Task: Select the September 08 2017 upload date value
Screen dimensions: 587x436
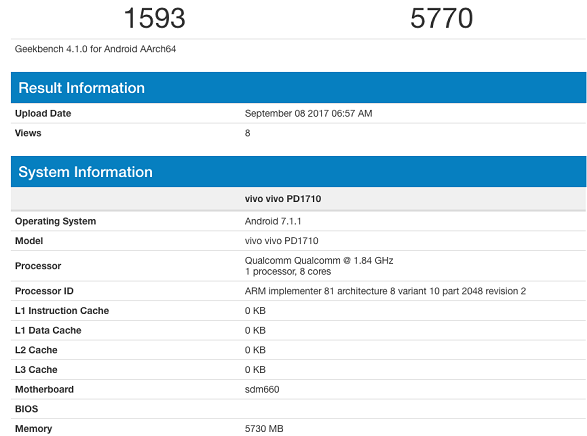Action: coord(308,113)
